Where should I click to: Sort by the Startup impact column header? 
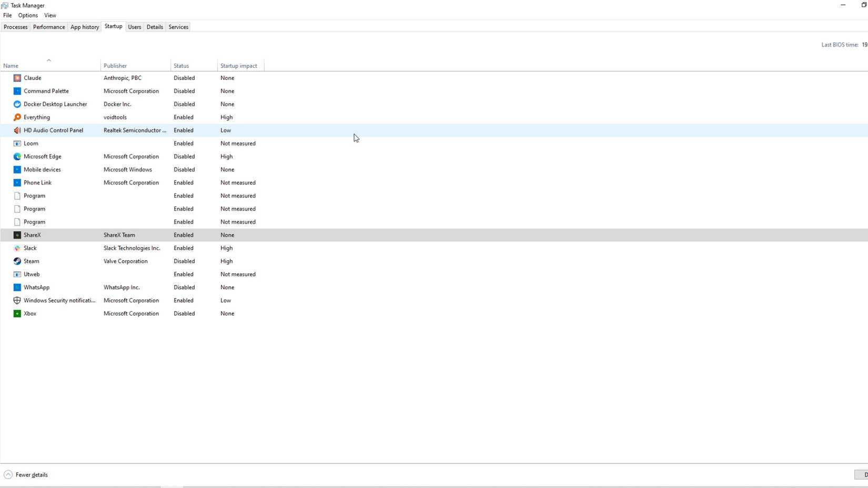[x=240, y=65]
